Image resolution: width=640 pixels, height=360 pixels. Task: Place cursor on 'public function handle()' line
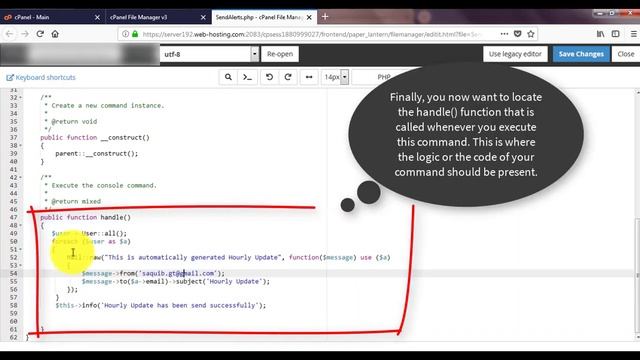pyautogui.click(x=85, y=217)
